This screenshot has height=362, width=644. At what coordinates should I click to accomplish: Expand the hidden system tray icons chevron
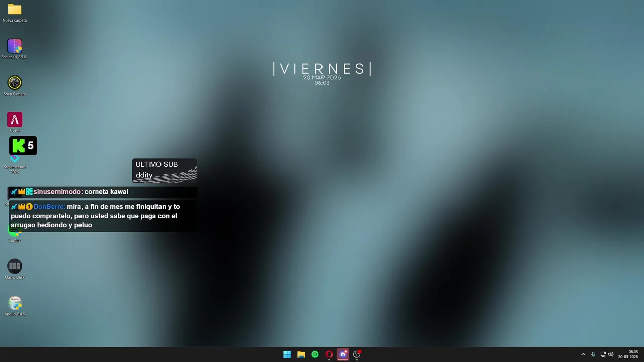pyautogui.click(x=583, y=354)
